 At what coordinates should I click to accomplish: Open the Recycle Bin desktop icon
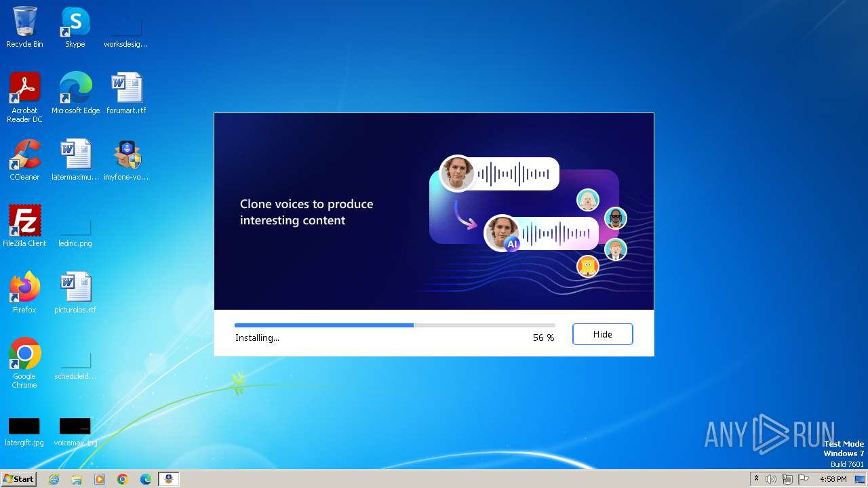pyautogui.click(x=24, y=27)
